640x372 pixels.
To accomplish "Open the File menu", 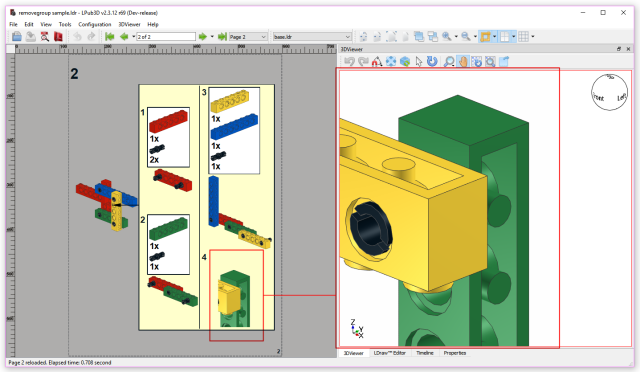I will (13, 25).
